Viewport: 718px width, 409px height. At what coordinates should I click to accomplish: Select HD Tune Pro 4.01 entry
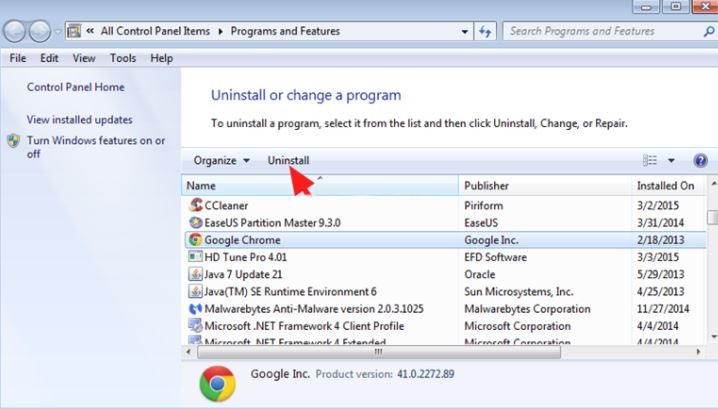pos(245,257)
